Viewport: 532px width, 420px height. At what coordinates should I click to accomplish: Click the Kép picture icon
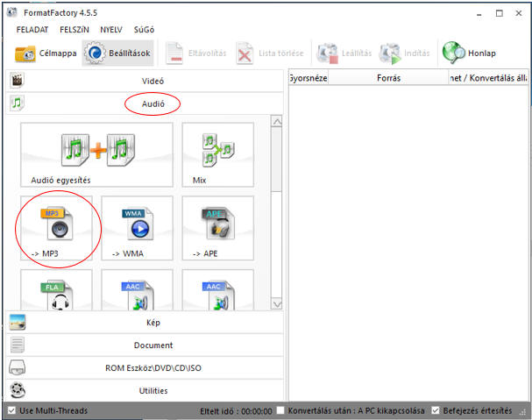[x=18, y=322]
